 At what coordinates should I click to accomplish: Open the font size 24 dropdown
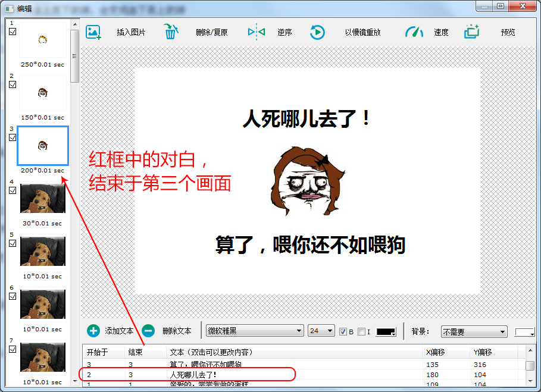tap(321, 331)
